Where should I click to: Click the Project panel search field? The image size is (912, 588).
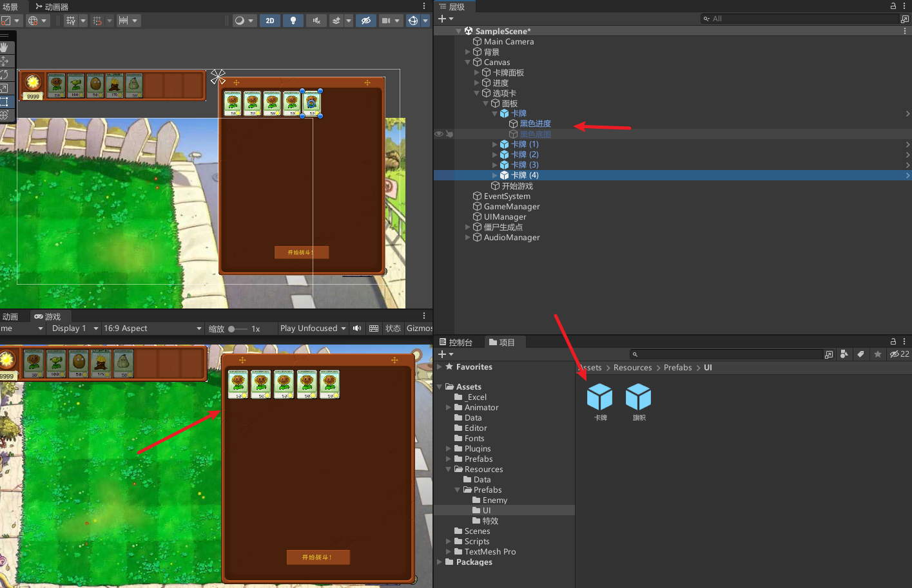(x=727, y=354)
